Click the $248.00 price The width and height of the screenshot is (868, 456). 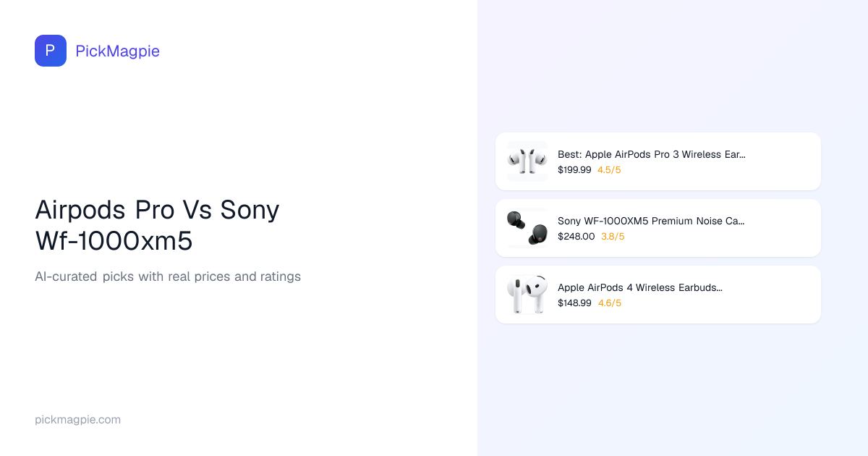tap(576, 237)
